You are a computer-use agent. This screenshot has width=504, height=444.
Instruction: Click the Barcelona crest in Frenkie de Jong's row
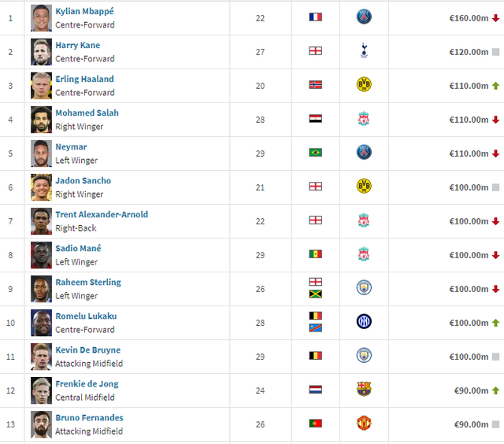tap(363, 390)
